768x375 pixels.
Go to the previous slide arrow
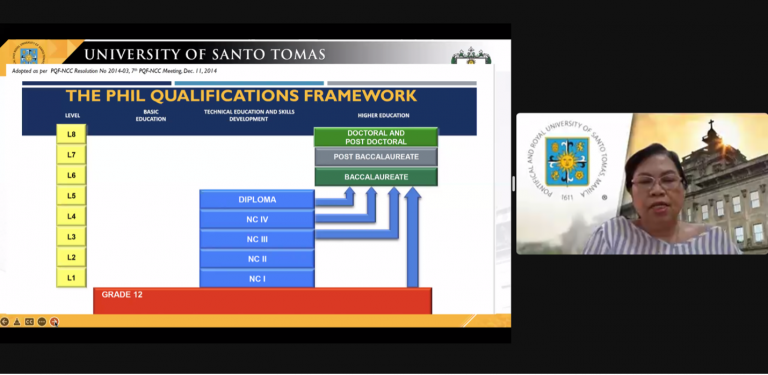coord(4,322)
